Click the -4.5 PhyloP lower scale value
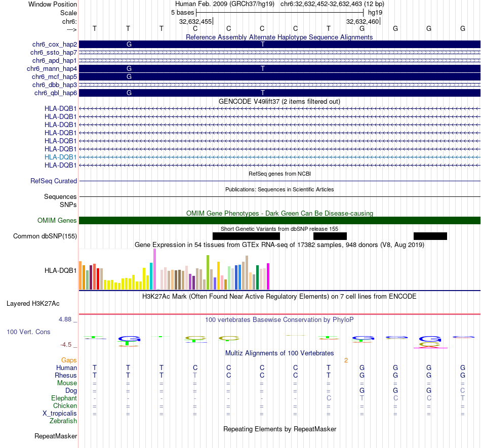Image resolution: width=481 pixels, height=448 pixels. pos(66,345)
